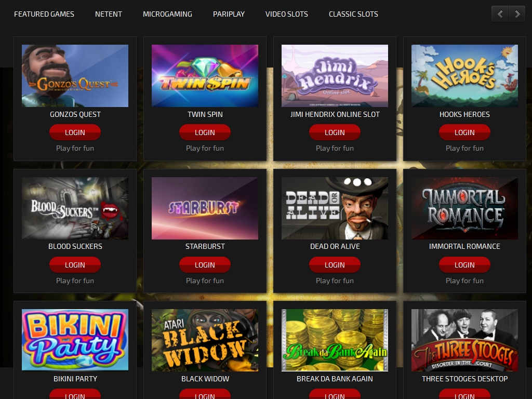
Task: Open the Twin Spin game thumbnail
Action: tap(205, 76)
